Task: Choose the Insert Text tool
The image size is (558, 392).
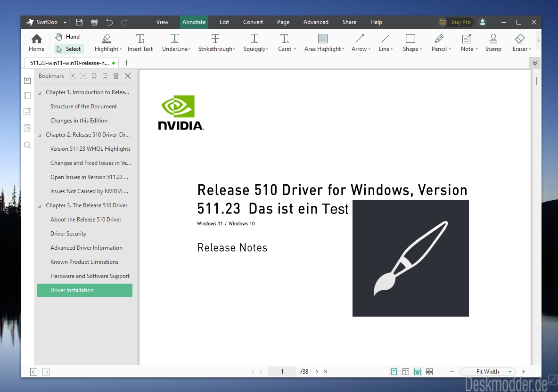Action: (140, 43)
